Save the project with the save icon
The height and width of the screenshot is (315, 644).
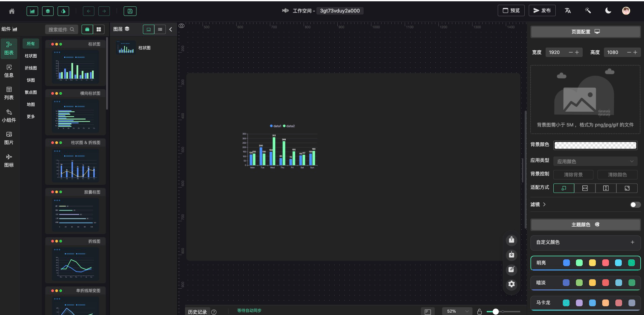(x=130, y=11)
